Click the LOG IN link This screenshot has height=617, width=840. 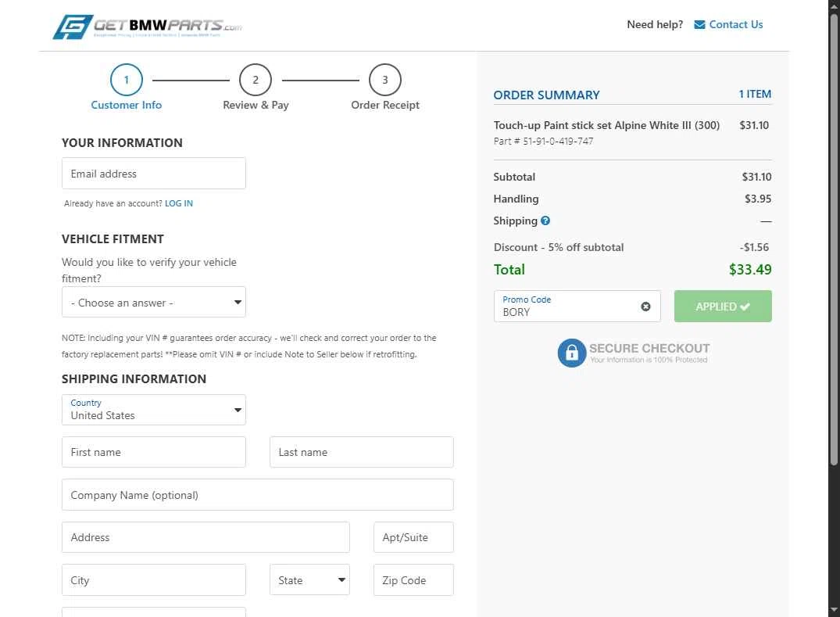[179, 203]
